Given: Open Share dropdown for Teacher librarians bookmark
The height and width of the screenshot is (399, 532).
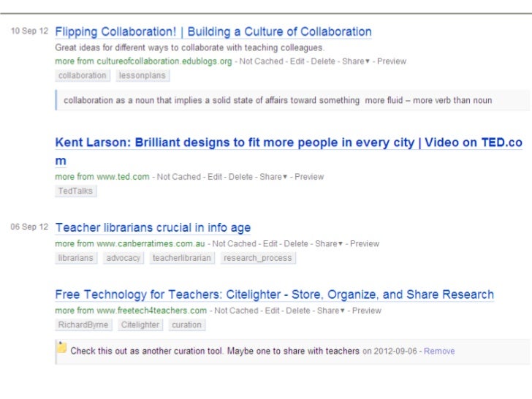Looking at the screenshot, I should (328, 243).
